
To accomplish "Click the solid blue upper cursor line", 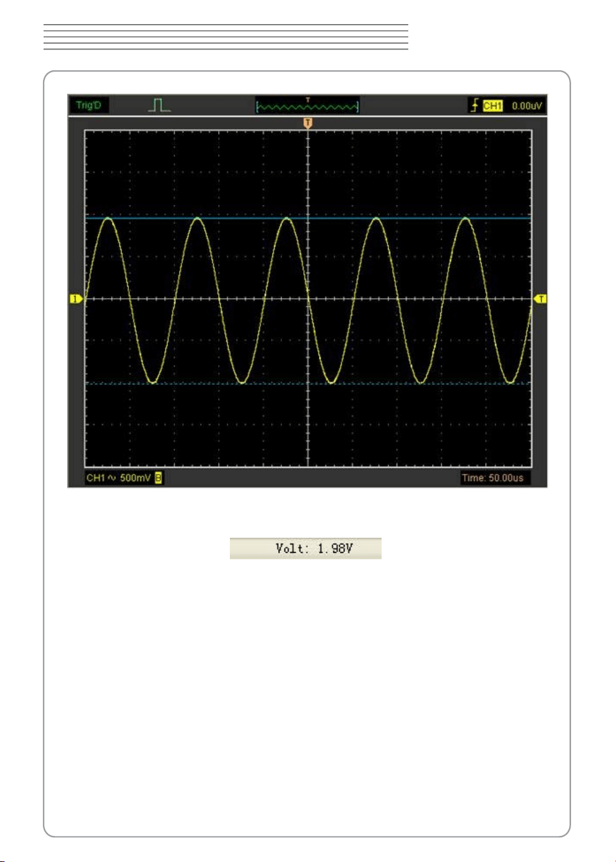I will pos(308,218).
